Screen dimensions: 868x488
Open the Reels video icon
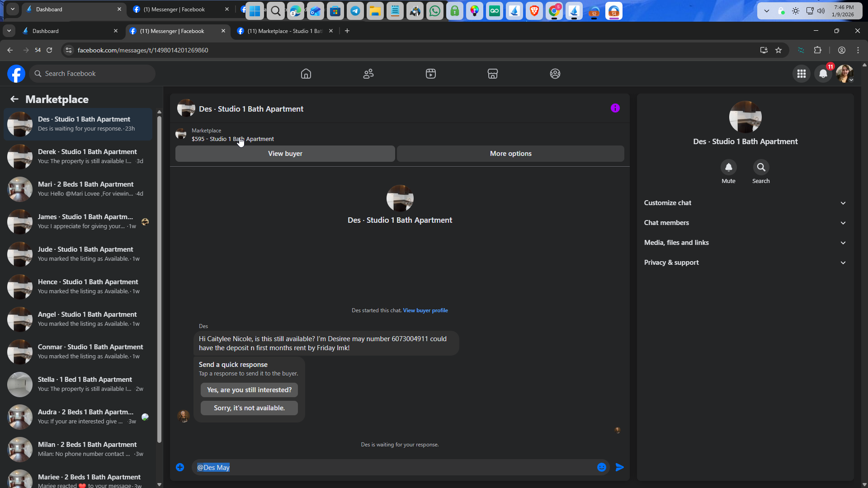pos(430,74)
